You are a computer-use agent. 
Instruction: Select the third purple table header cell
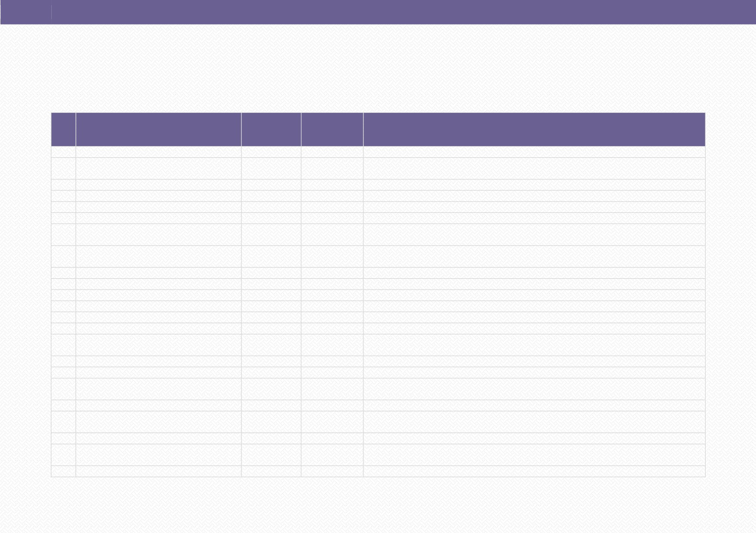point(271,129)
